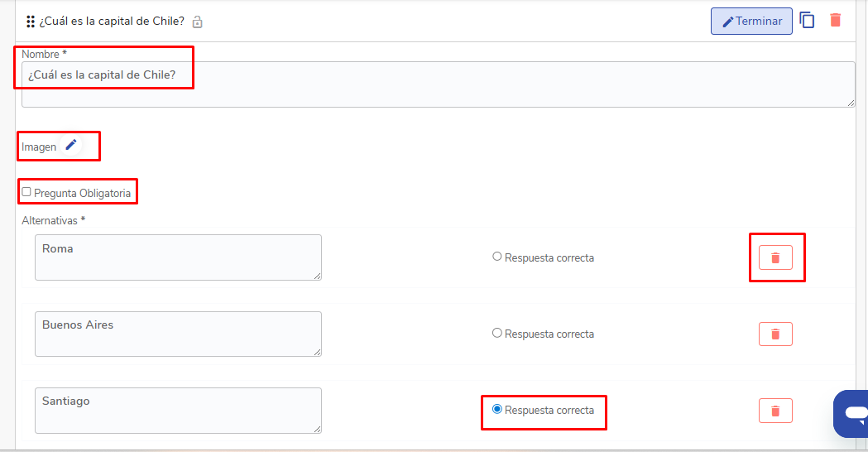868x452 pixels.
Task: Delete the whole question with the top trash icon
Action: point(836,21)
